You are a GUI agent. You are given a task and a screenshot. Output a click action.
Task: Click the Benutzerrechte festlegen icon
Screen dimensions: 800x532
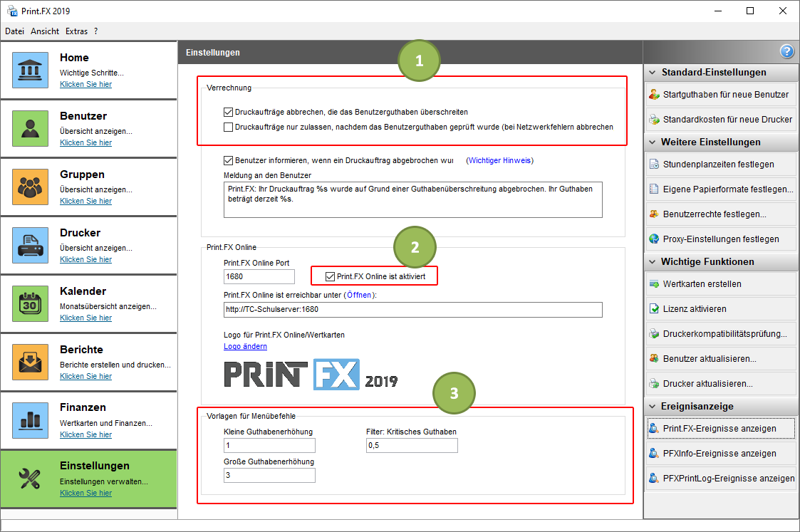click(x=654, y=214)
